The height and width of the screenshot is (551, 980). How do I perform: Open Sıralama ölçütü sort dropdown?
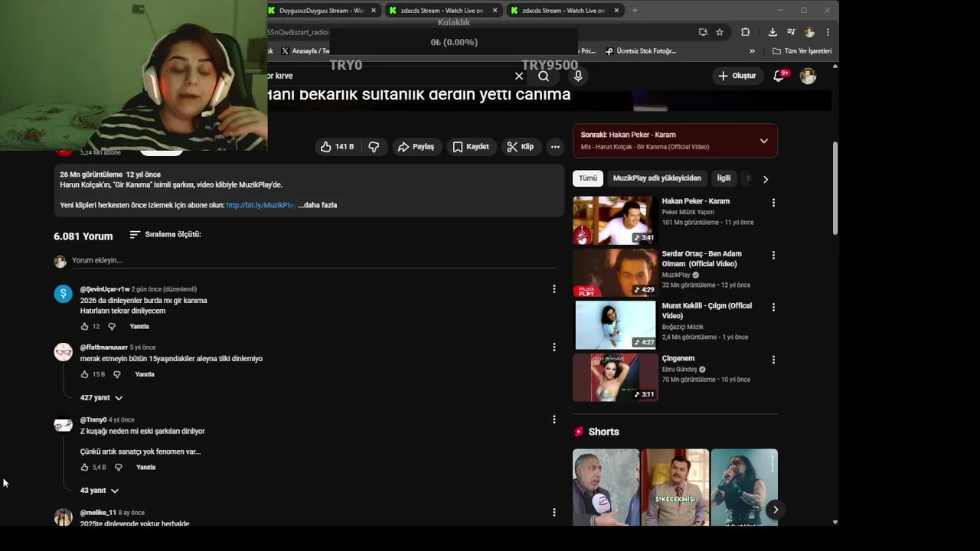coord(165,234)
